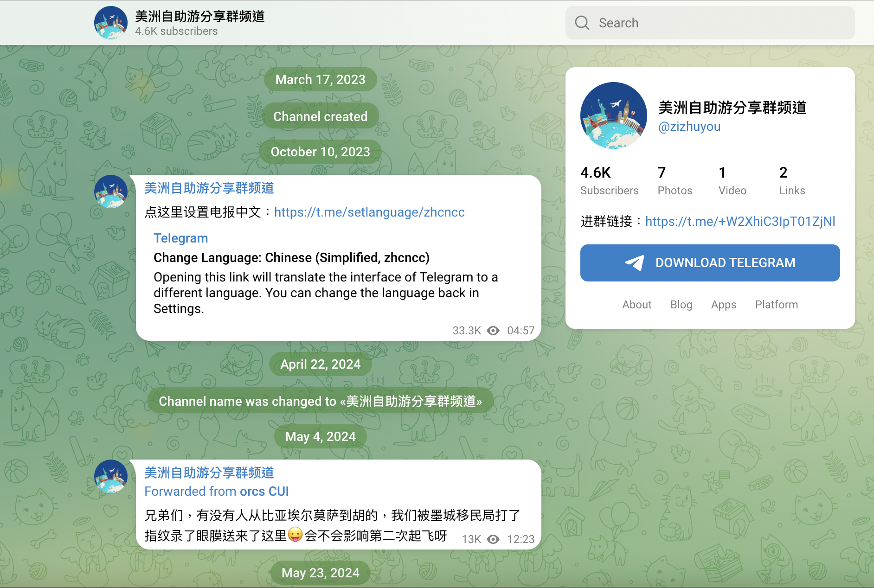Click the eye views icon next to 13K
874x588 pixels.
493,539
